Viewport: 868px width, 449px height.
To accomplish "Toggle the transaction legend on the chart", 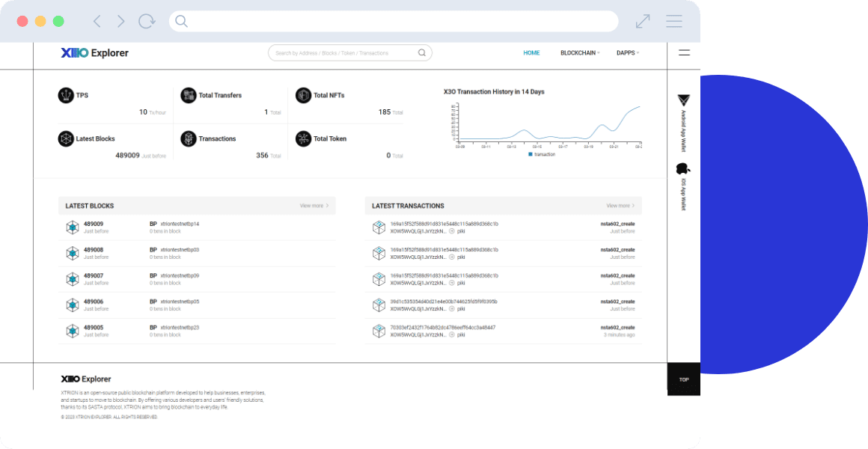I will (542, 154).
